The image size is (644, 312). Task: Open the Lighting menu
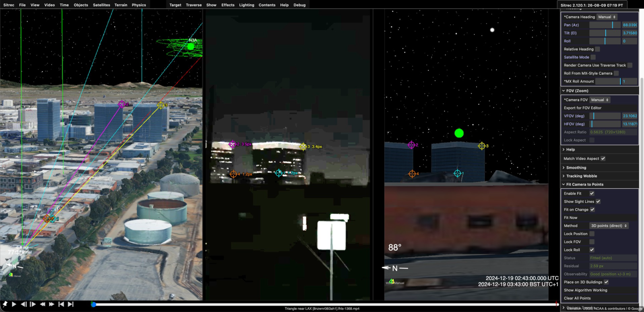[247, 5]
